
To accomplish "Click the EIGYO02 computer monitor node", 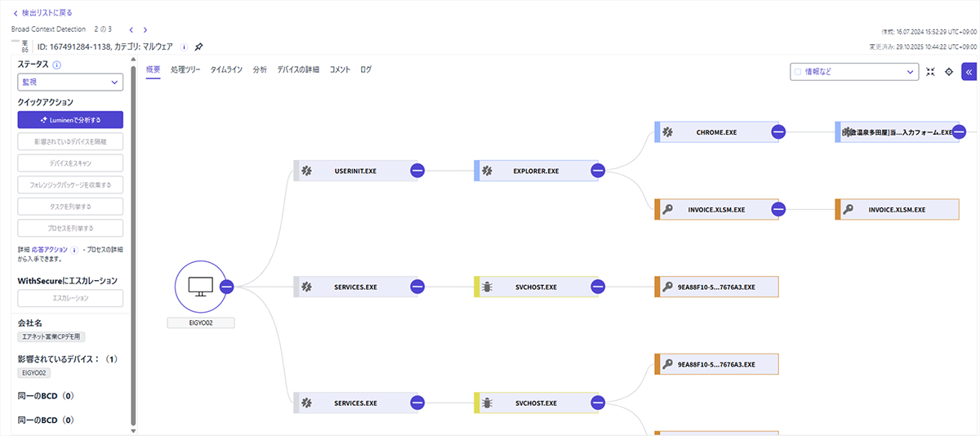I will click(x=199, y=287).
